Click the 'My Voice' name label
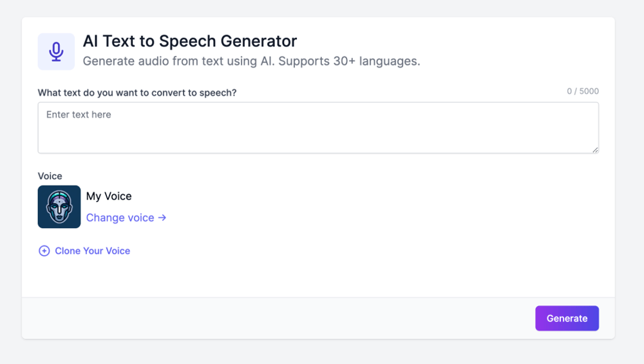The width and height of the screenshot is (644, 364). [x=109, y=196]
